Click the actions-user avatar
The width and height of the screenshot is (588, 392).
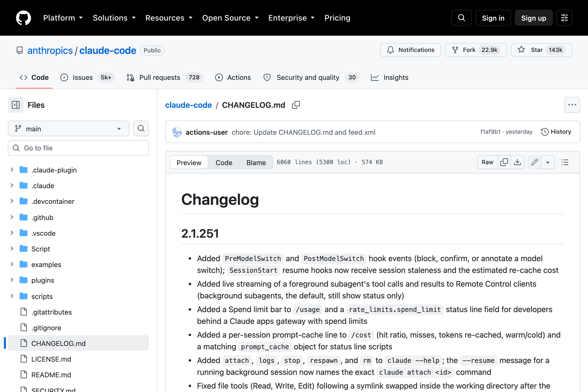tap(177, 132)
